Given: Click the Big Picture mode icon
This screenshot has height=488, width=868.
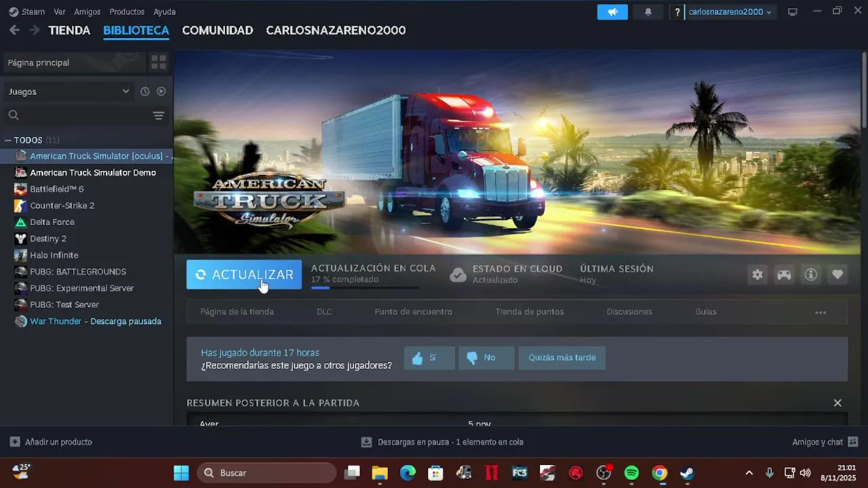Looking at the screenshot, I should tap(792, 12).
